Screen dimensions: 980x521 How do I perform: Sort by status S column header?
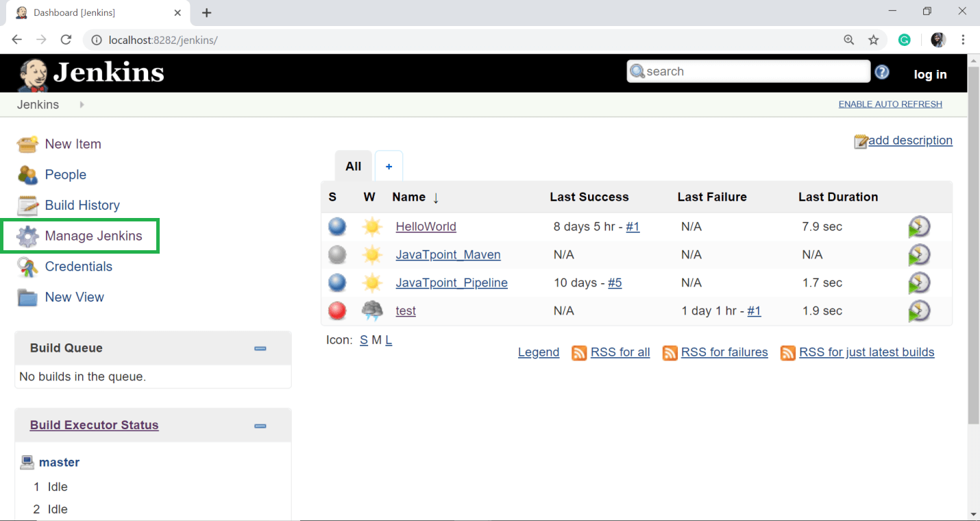332,197
